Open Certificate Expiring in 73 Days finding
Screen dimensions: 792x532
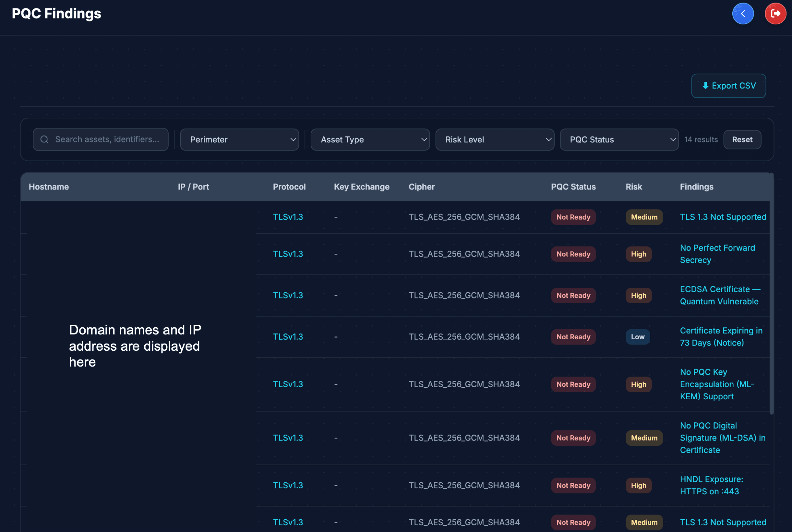721,337
